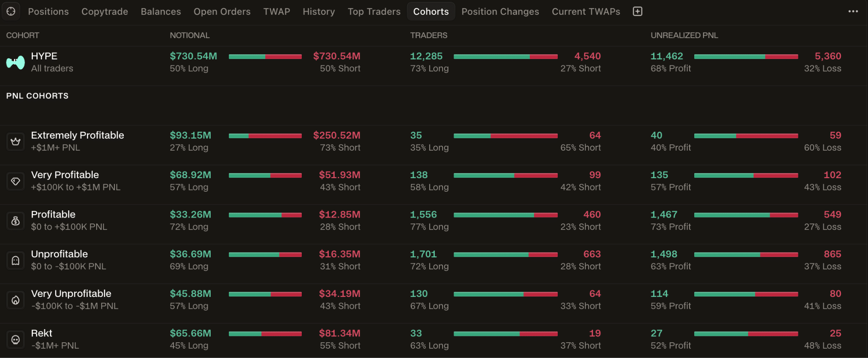Click the 1,556 Profitable long traders value
Viewport: 868px width, 358px height.
pyautogui.click(x=423, y=215)
